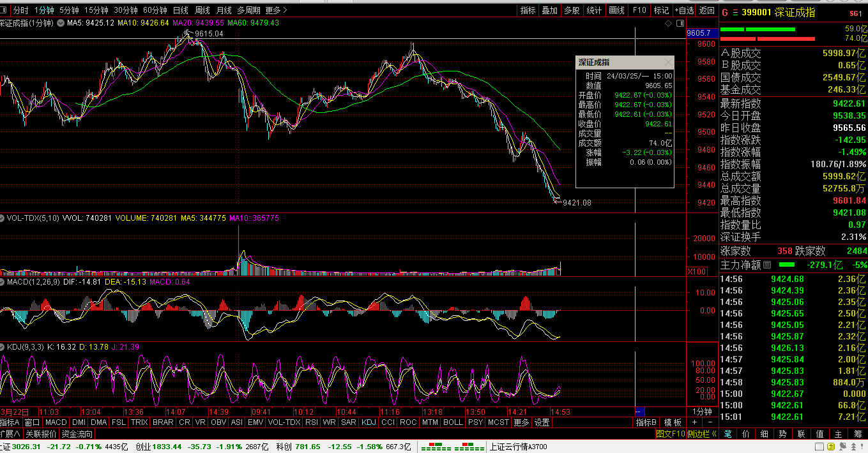Screen dimensions: 868x453
Task: Click the 叠加 overlay button
Action: pyautogui.click(x=550, y=10)
